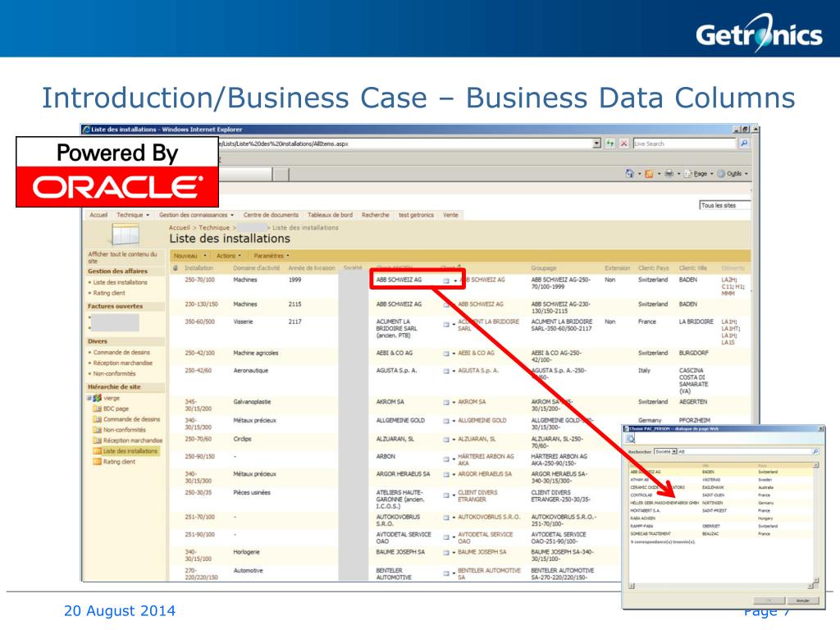Viewport: 840px width, 630px height.
Task: Open Liste des installations in Gestion des affaires
Action: 120,282
